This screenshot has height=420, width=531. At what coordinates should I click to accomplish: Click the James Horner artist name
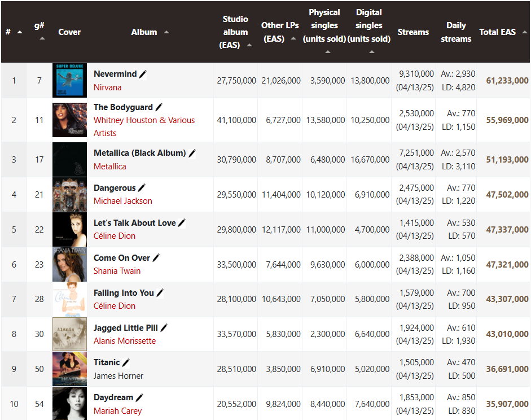click(118, 375)
